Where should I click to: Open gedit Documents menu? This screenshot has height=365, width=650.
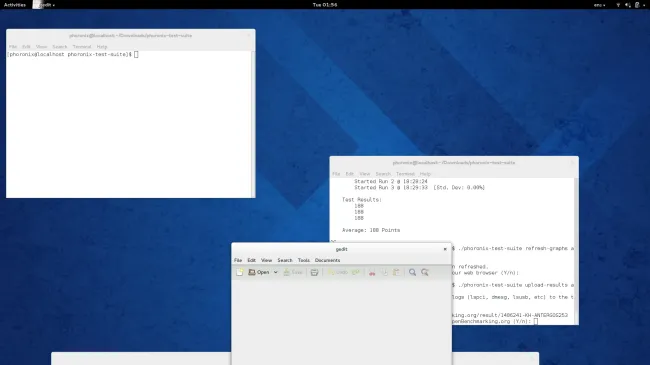point(327,260)
